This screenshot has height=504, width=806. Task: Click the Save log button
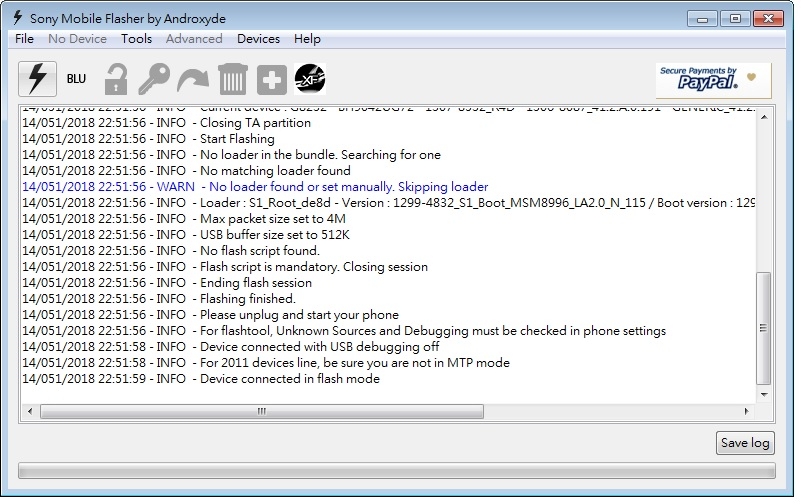click(745, 443)
